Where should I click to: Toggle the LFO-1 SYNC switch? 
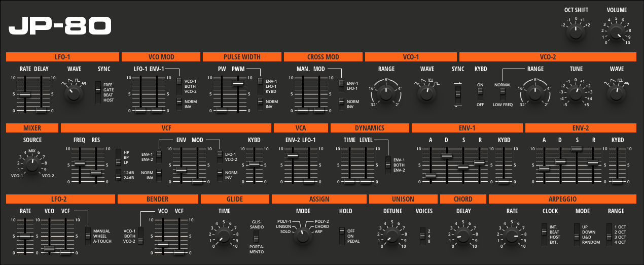[98, 92]
